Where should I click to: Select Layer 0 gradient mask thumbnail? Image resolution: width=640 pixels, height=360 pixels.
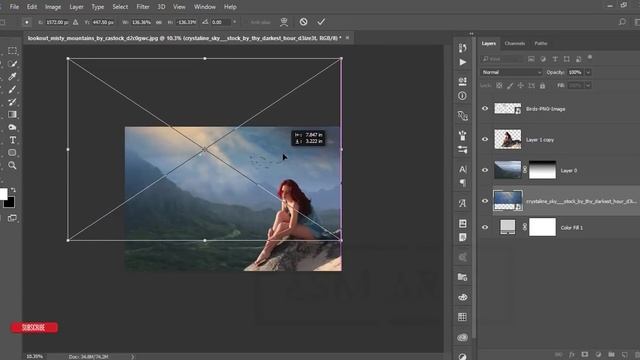pos(542,170)
